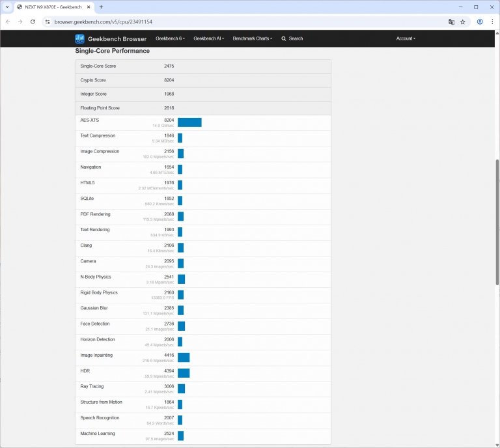
Task: Click the Face Detection row label
Action: click(94, 324)
